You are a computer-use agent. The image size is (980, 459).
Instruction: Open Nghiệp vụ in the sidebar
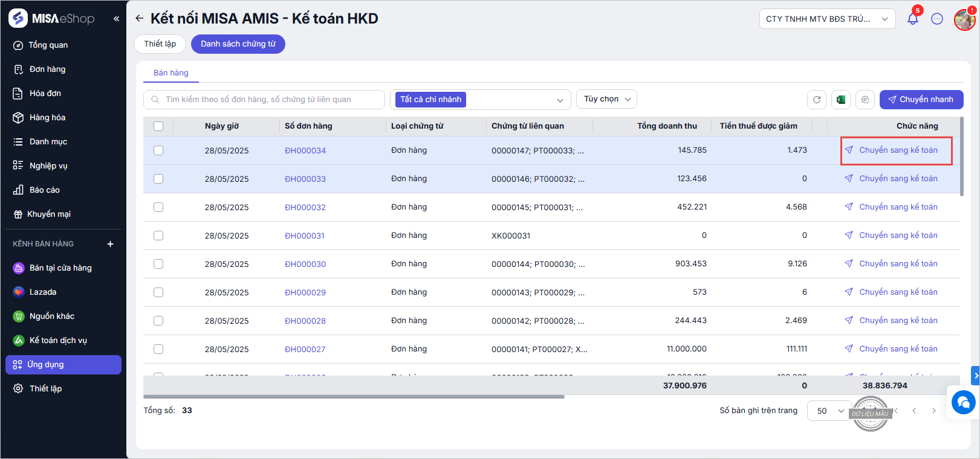[63, 166]
